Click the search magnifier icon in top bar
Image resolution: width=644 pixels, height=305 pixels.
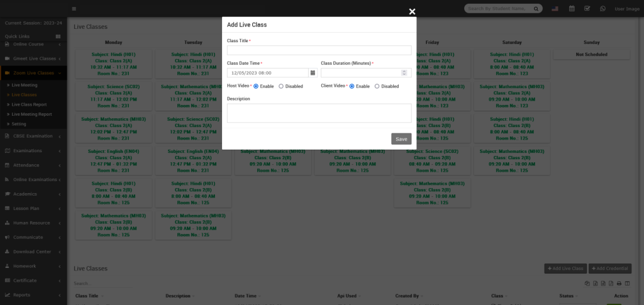(x=536, y=9)
